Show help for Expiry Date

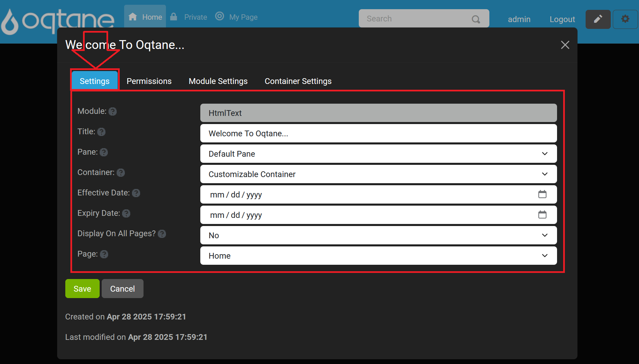tap(126, 213)
